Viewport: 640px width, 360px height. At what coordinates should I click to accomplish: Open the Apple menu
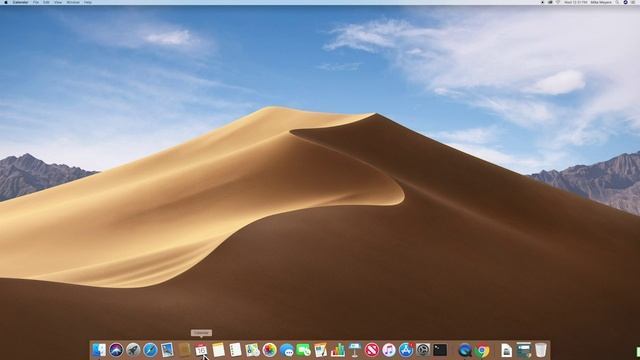pyautogui.click(x=6, y=2)
